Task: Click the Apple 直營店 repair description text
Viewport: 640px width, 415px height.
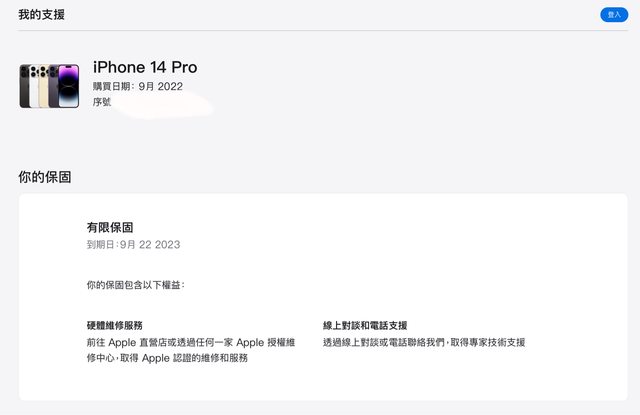Action: (x=190, y=350)
